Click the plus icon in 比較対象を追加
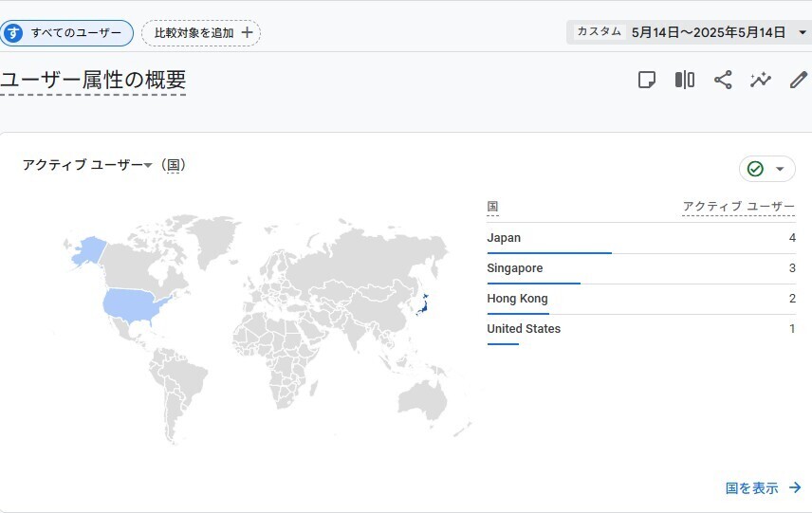The width and height of the screenshot is (812, 513). [248, 32]
